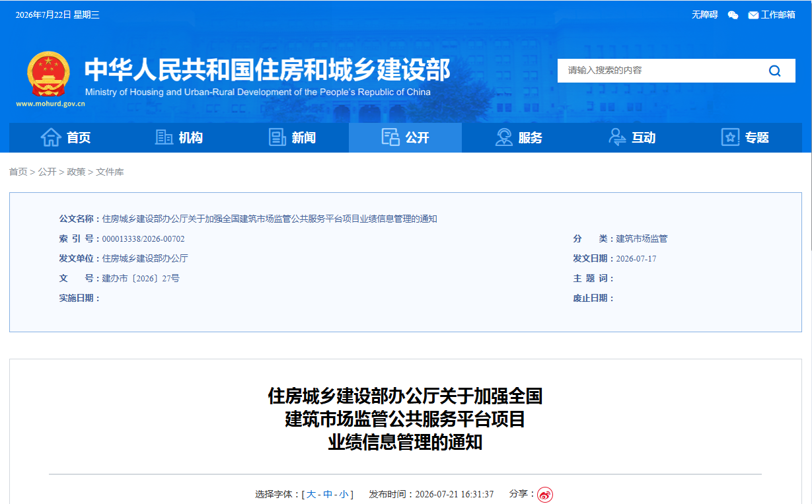Click the building icon beside 机构

(x=164, y=137)
